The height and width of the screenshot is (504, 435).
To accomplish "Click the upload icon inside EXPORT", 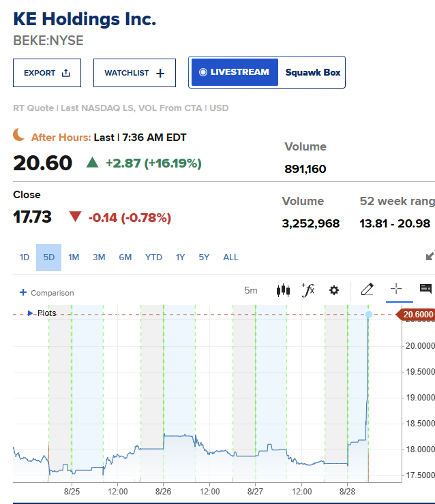I will click(66, 73).
